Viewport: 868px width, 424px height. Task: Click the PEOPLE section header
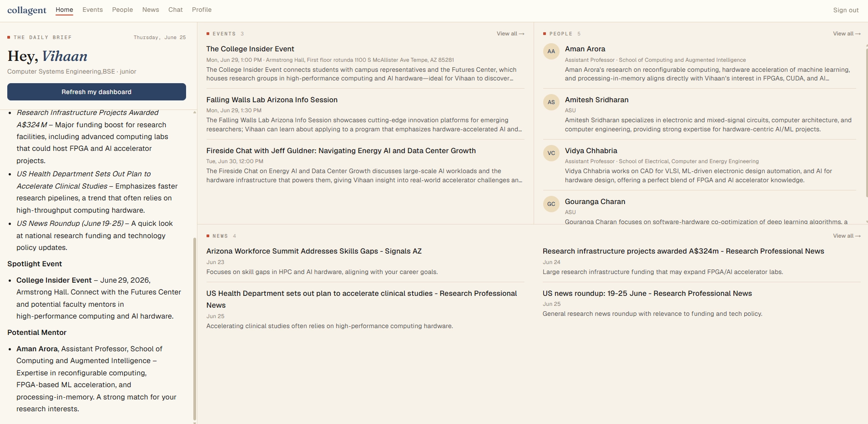click(x=561, y=34)
